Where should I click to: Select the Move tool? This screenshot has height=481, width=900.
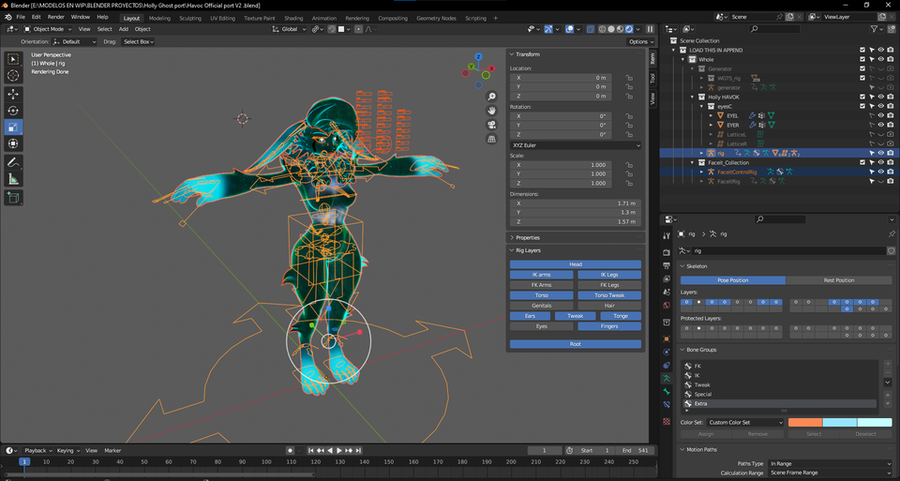[13, 94]
